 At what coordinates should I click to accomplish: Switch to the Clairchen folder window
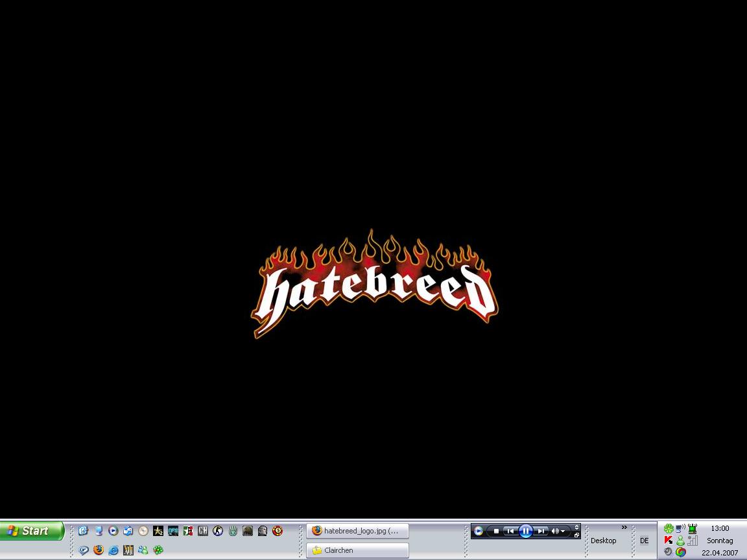click(357, 550)
